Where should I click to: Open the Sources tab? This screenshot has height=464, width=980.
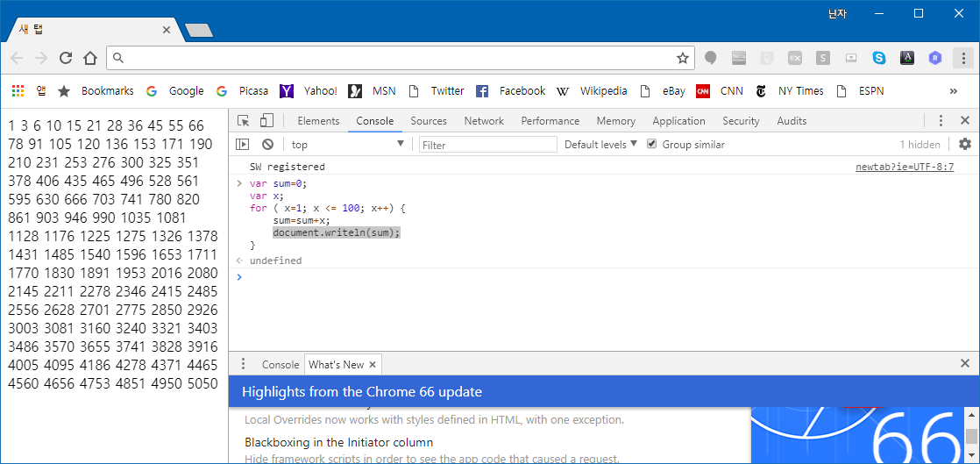pos(429,121)
